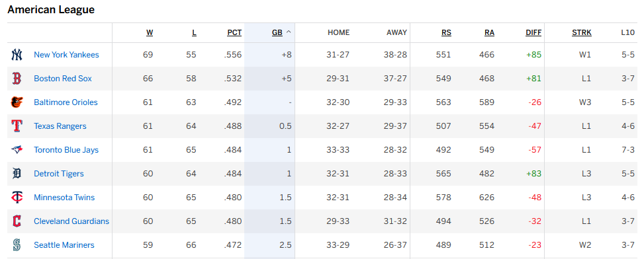Sort table by RA header
This screenshot has height=259, width=644.
[x=490, y=32]
